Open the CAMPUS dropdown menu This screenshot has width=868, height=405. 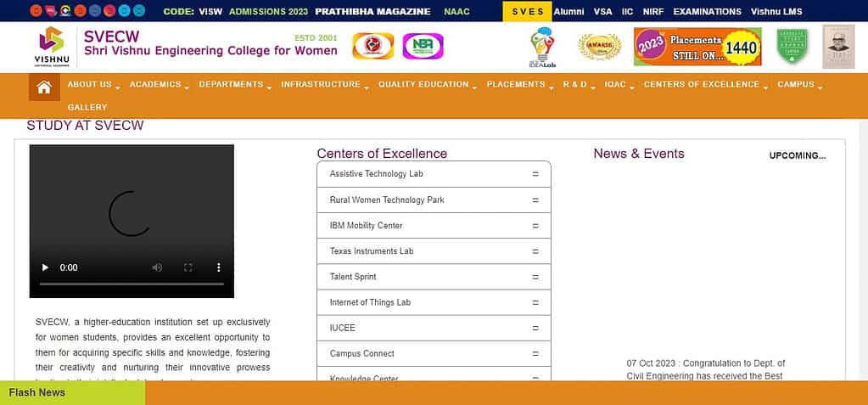tap(799, 85)
